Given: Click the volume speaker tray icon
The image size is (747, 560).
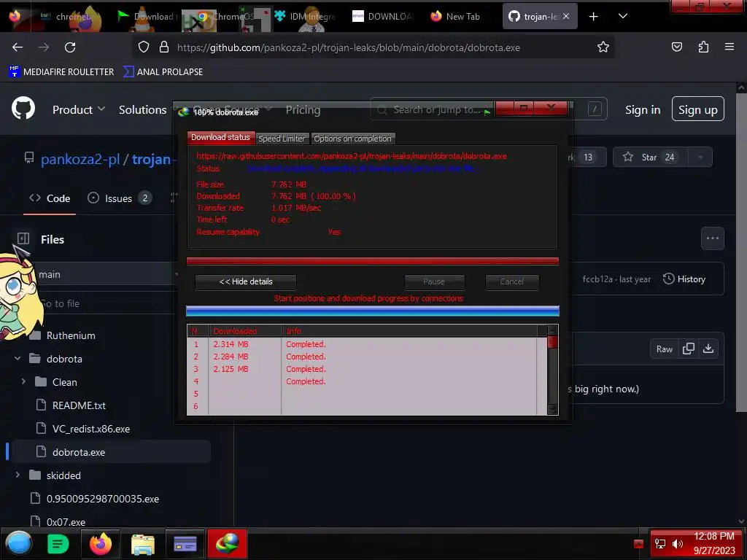Looking at the screenshot, I should pos(678,544).
